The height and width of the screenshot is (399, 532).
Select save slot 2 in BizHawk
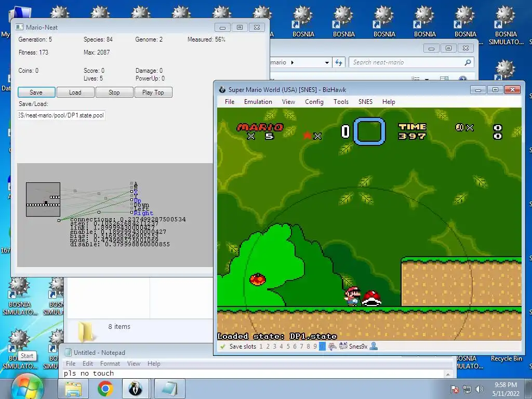click(268, 347)
